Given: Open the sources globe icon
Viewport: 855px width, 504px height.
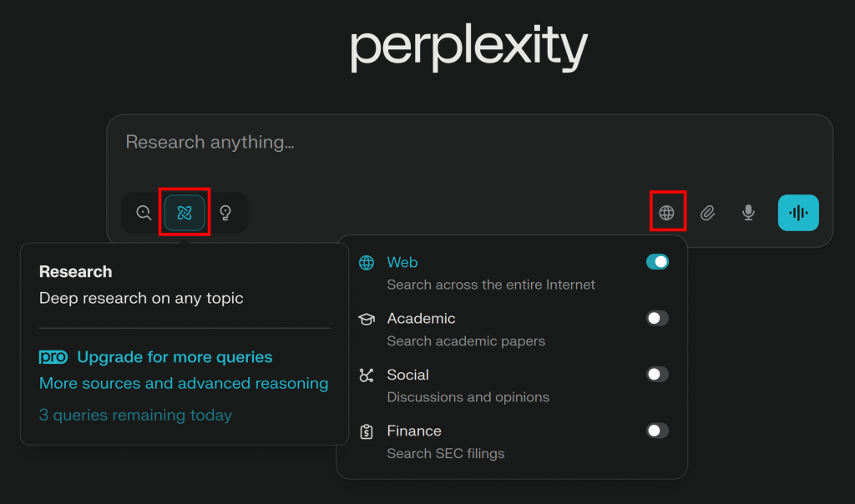Looking at the screenshot, I should pyautogui.click(x=666, y=213).
